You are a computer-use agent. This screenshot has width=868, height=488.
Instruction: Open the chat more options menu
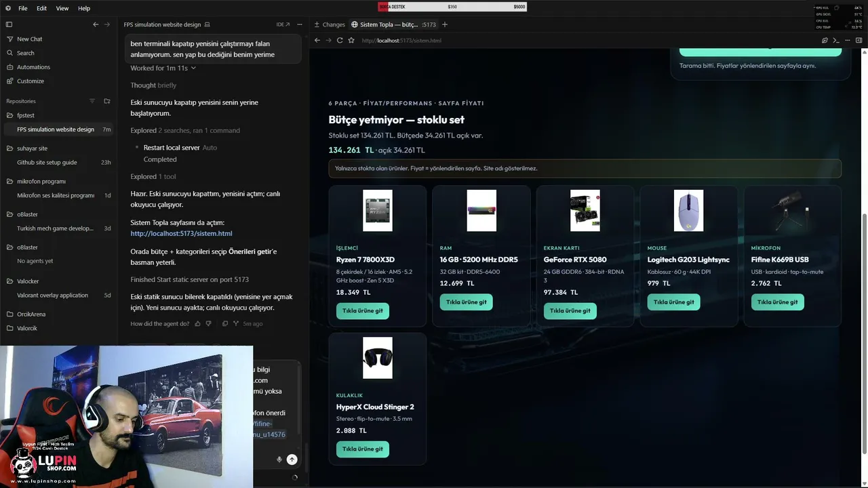click(300, 24)
